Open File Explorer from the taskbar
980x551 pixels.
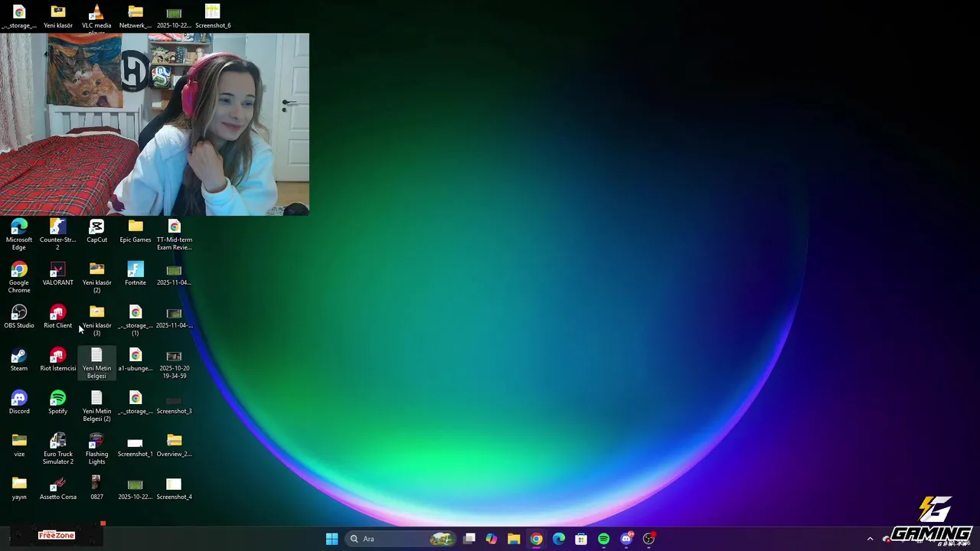coord(514,539)
